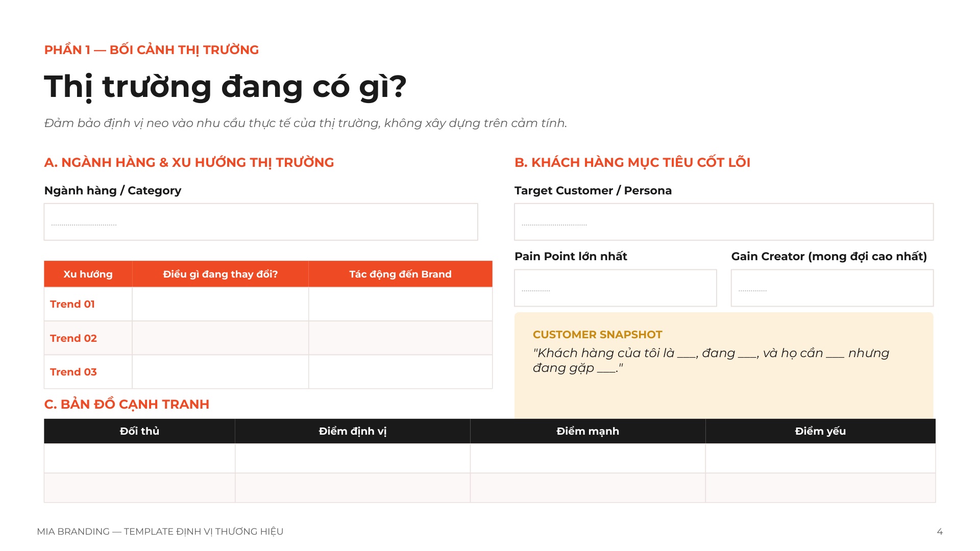Click the 'PHẦN 1 — BỐI CẢNH THỊ TRƯỜNG' label

pos(152,50)
